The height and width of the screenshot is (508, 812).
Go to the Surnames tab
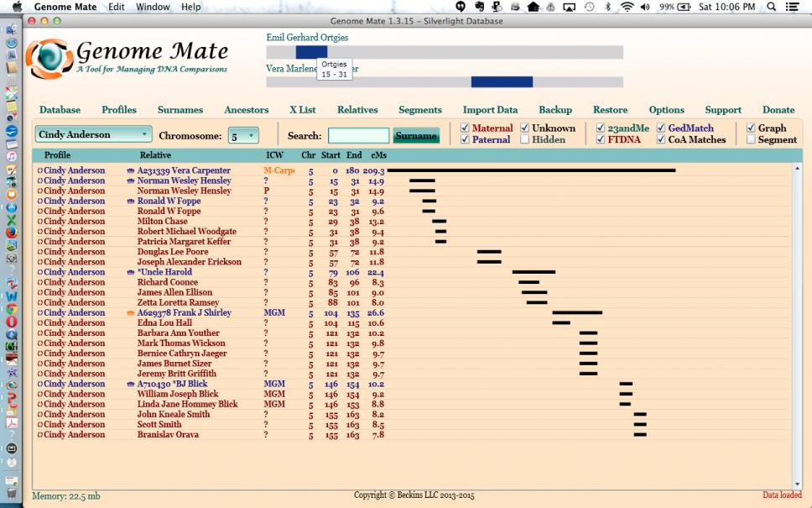180,110
